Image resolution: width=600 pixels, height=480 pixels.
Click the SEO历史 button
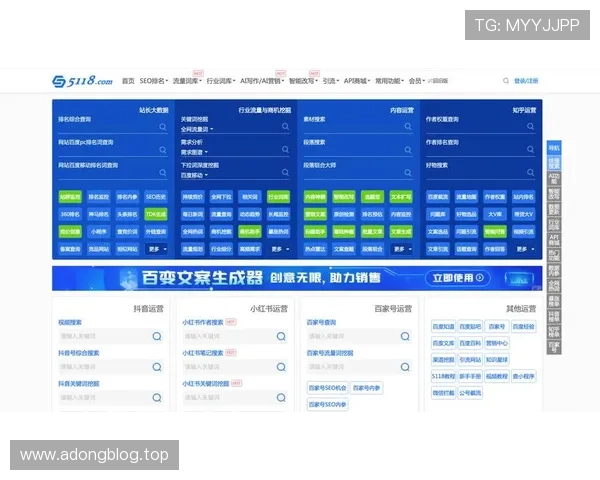click(156, 197)
